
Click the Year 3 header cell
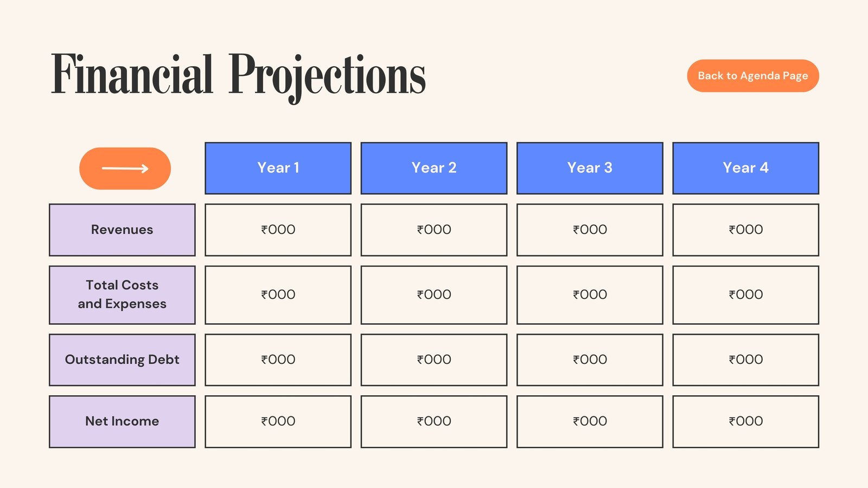pyautogui.click(x=590, y=168)
